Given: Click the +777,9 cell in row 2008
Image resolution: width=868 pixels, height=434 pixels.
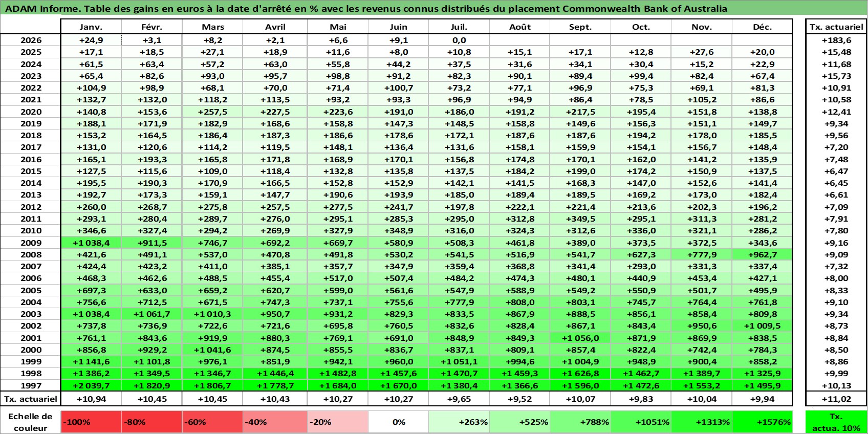Looking at the screenshot, I should click(702, 254).
